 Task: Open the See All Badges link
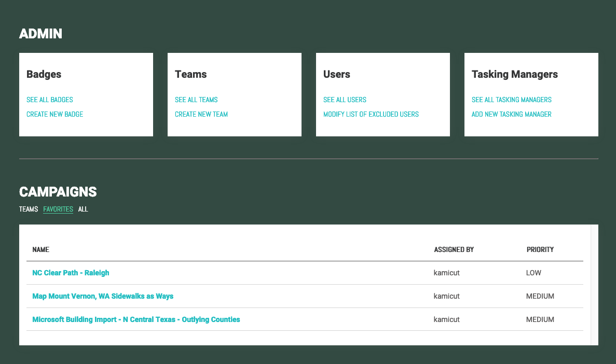click(49, 100)
